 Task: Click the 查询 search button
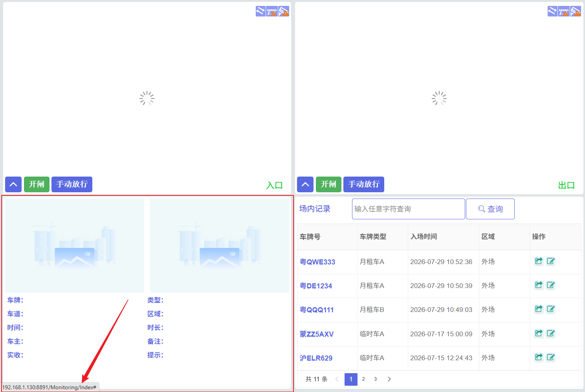click(490, 209)
